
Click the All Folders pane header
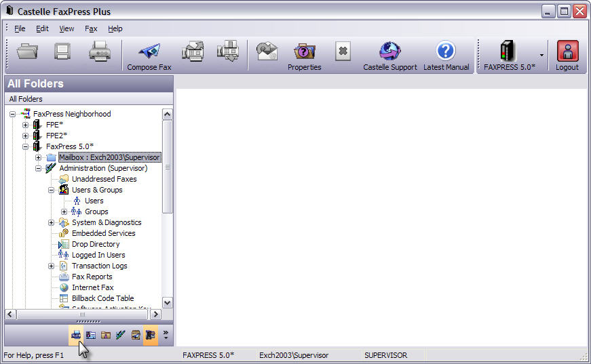point(89,83)
